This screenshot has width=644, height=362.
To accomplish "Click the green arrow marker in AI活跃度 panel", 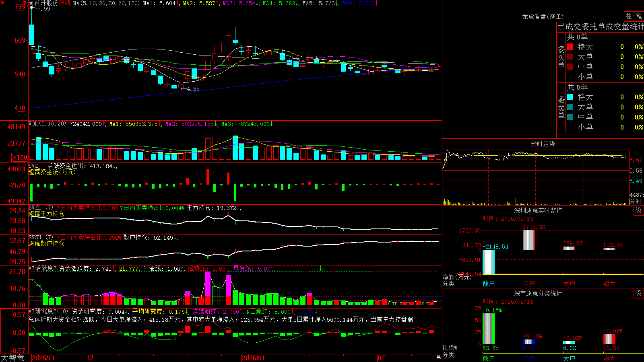I will click(x=320, y=268).
